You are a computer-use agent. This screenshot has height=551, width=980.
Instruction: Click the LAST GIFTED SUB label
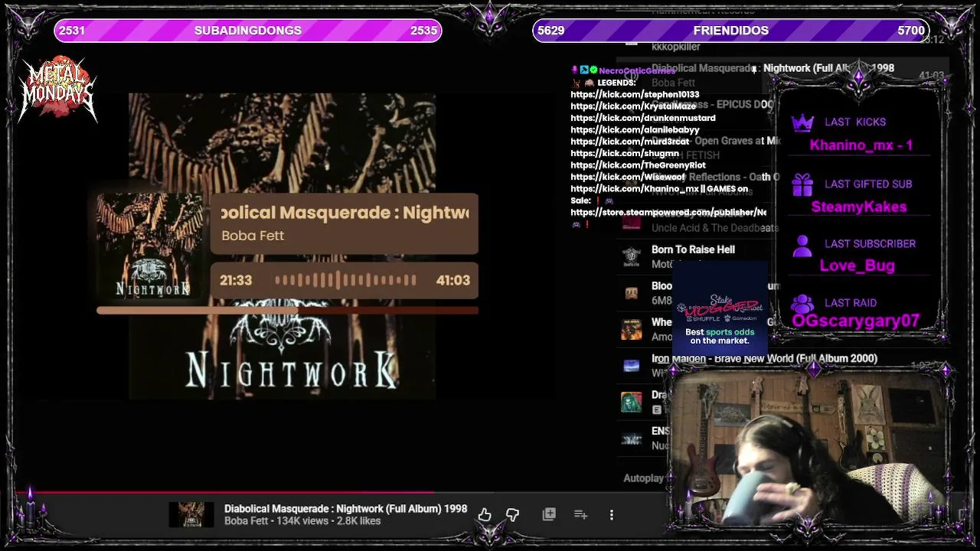(x=868, y=184)
